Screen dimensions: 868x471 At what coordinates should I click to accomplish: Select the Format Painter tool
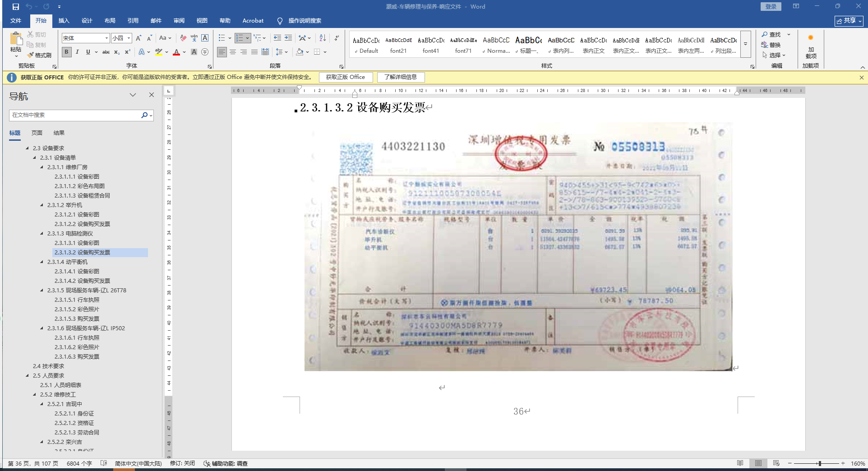(x=39, y=55)
